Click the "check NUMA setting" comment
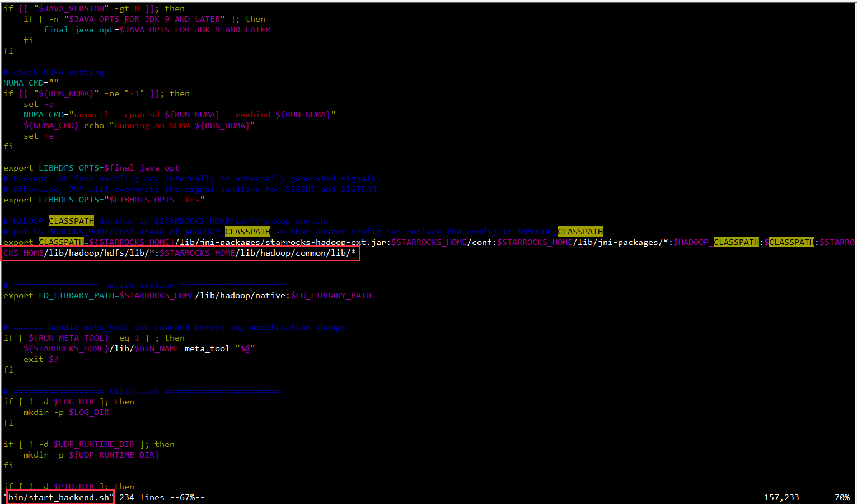Viewport: 857px width, 504px height. coord(58,72)
